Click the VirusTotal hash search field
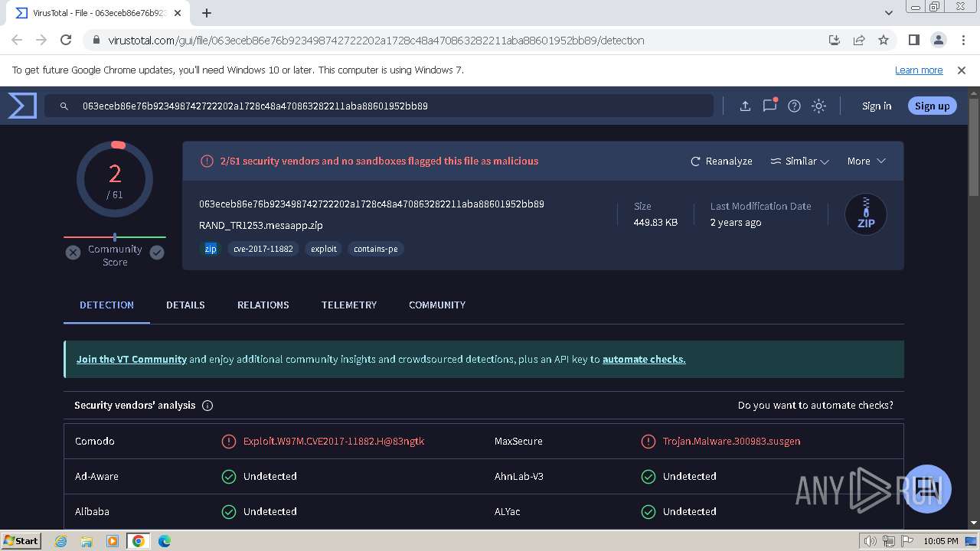 [379, 106]
